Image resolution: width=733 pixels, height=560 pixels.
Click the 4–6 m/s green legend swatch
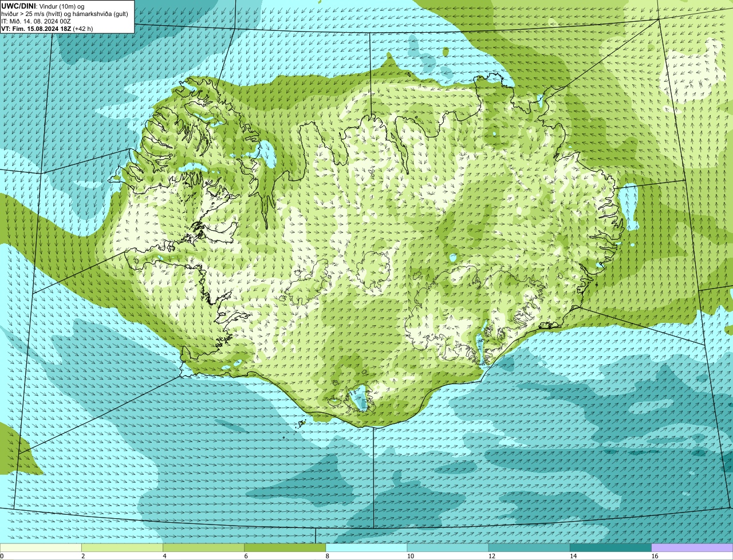point(203,547)
